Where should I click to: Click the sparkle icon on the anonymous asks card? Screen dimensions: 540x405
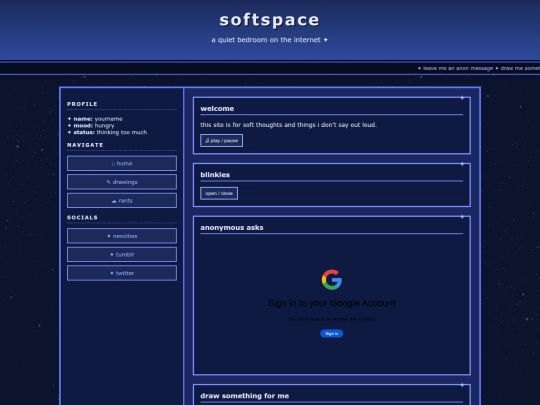pos(462,217)
